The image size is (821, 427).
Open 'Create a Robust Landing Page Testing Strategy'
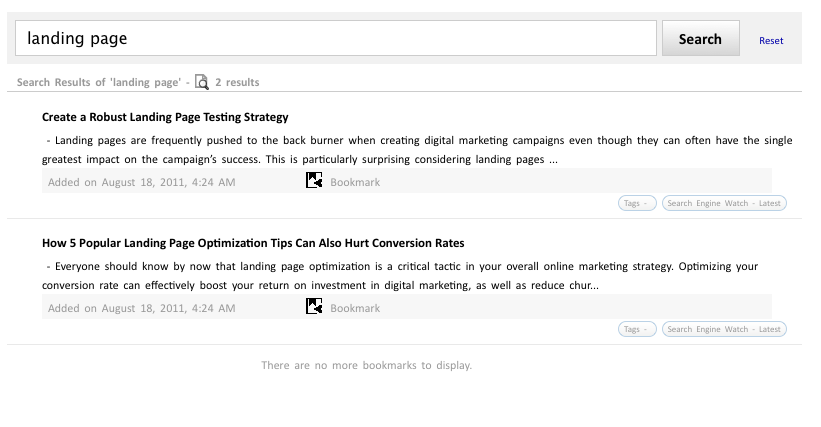pos(165,117)
